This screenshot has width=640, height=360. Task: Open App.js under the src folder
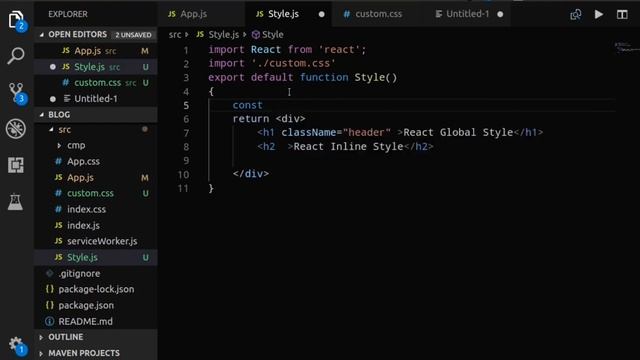click(x=96, y=178)
